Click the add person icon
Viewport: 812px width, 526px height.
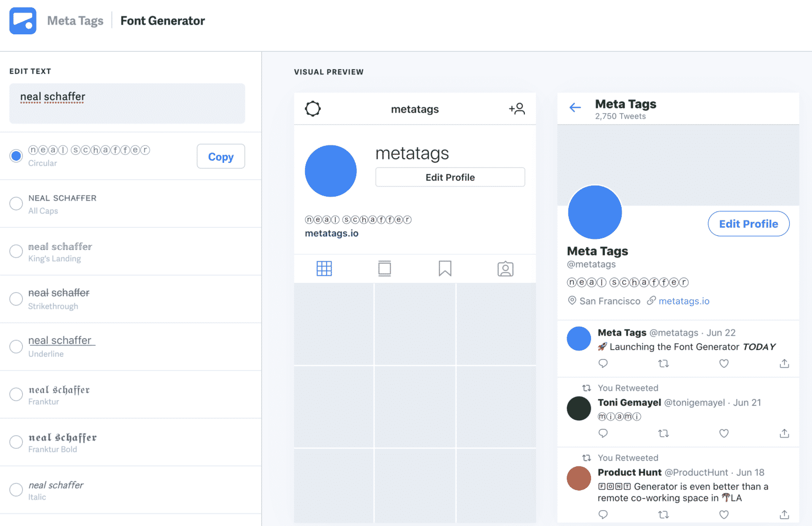tap(516, 109)
